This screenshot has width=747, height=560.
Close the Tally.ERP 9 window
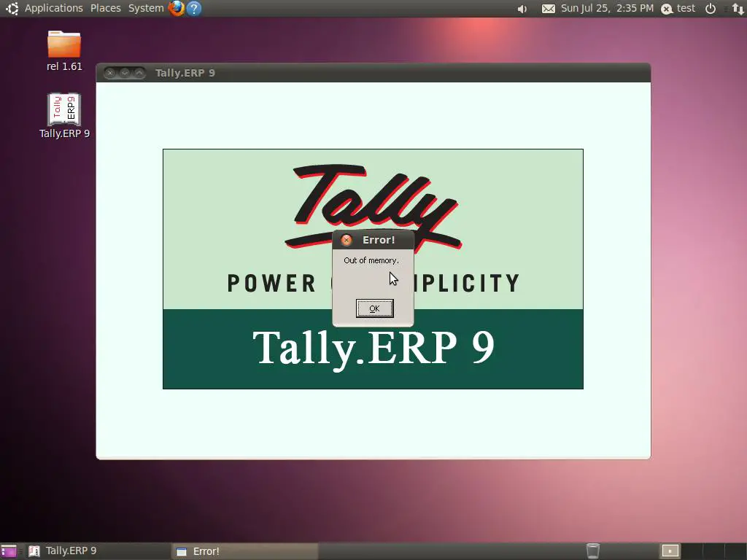(110, 73)
